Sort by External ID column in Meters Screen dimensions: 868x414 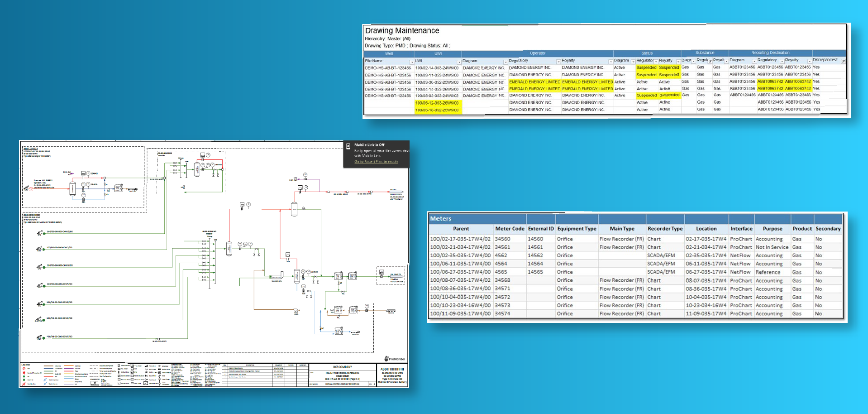pos(541,229)
